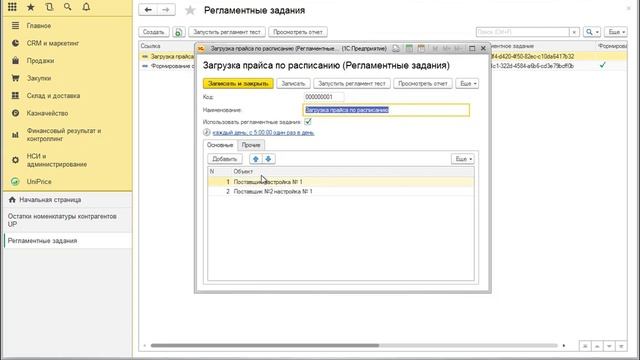Move row up with blue up arrow
The height and width of the screenshot is (360, 640).
(256, 159)
